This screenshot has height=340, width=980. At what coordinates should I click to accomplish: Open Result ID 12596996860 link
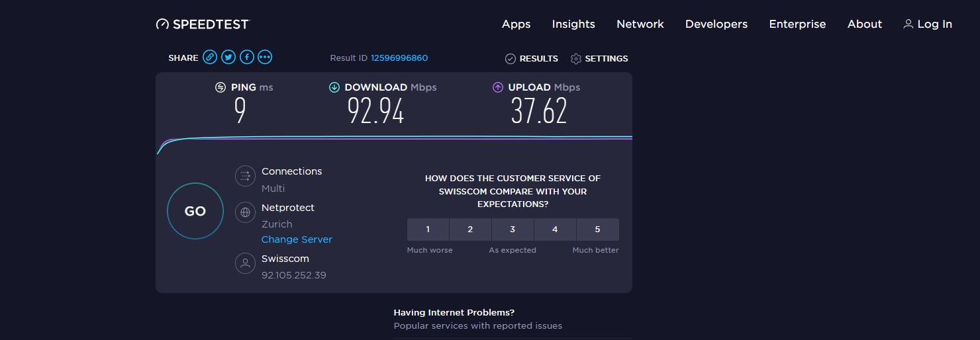[x=399, y=58]
